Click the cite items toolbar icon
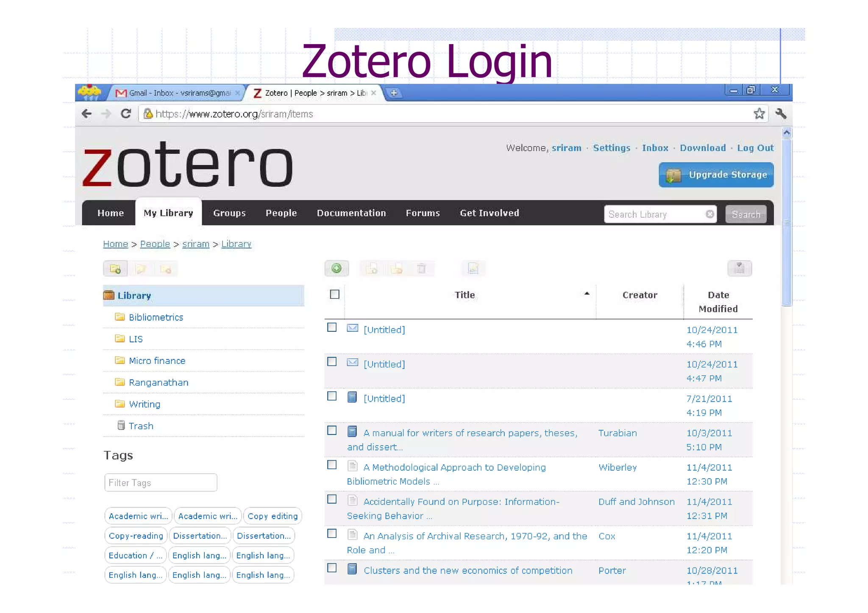 (x=473, y=268)
